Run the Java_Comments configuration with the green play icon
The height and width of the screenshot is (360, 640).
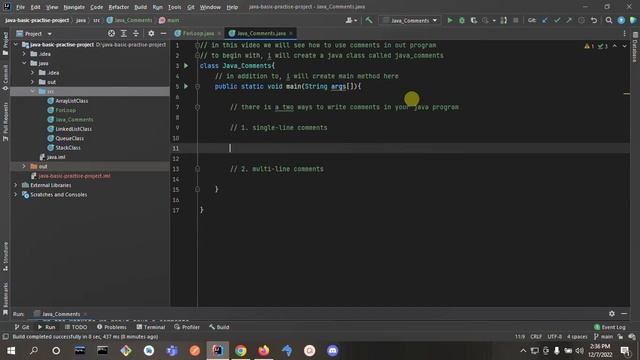click(450, 20)
